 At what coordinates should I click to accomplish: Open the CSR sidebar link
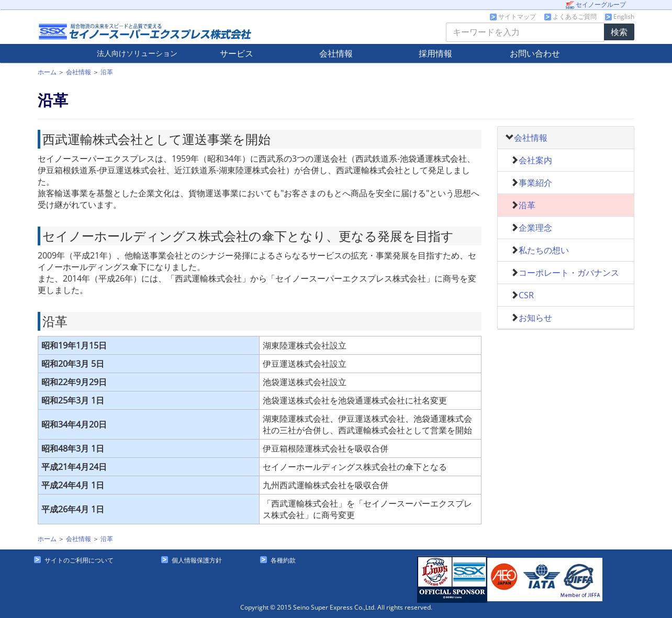coord(527,295)
